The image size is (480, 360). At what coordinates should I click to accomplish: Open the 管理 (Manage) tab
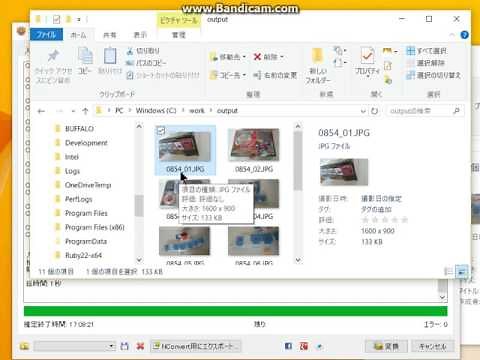click(x=179, y=35)
